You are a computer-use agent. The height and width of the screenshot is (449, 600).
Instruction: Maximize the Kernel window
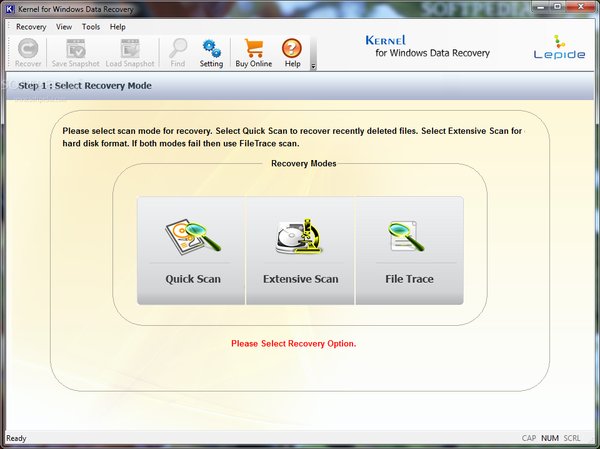pyautogui.click(x=558, y=7)
